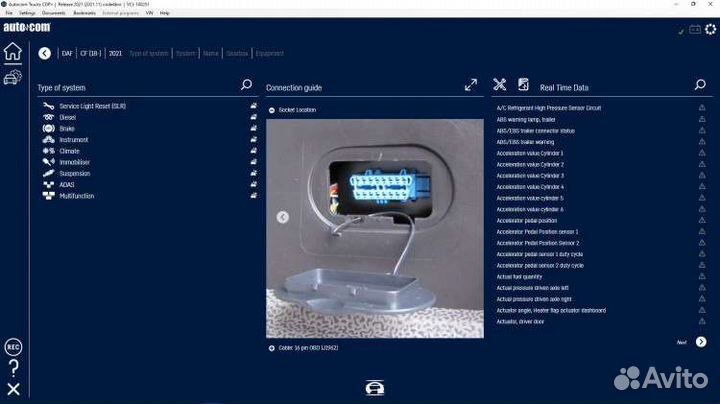
Task: Select 'Actuator, driver door' parameter
Action: coord(520,321)
